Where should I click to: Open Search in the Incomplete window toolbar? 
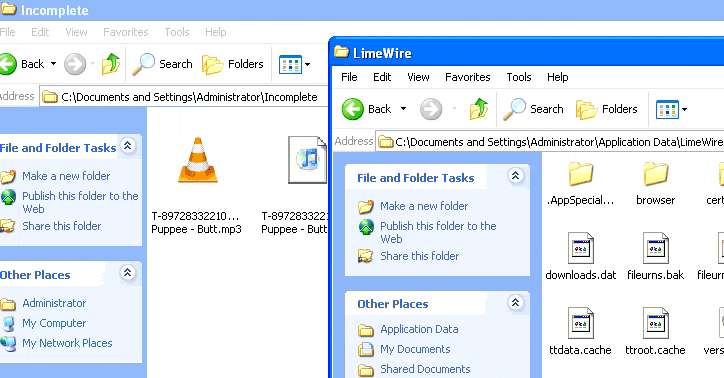162,64
